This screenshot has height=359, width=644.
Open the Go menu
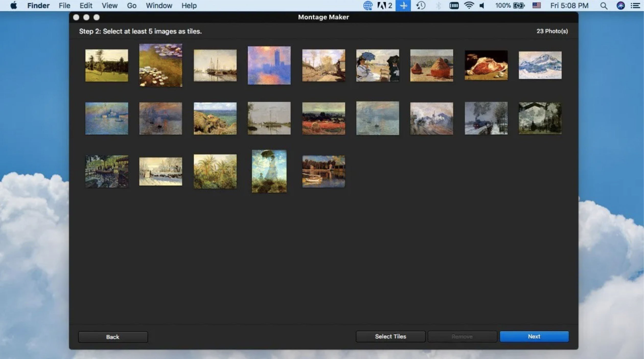pos(132,6)
